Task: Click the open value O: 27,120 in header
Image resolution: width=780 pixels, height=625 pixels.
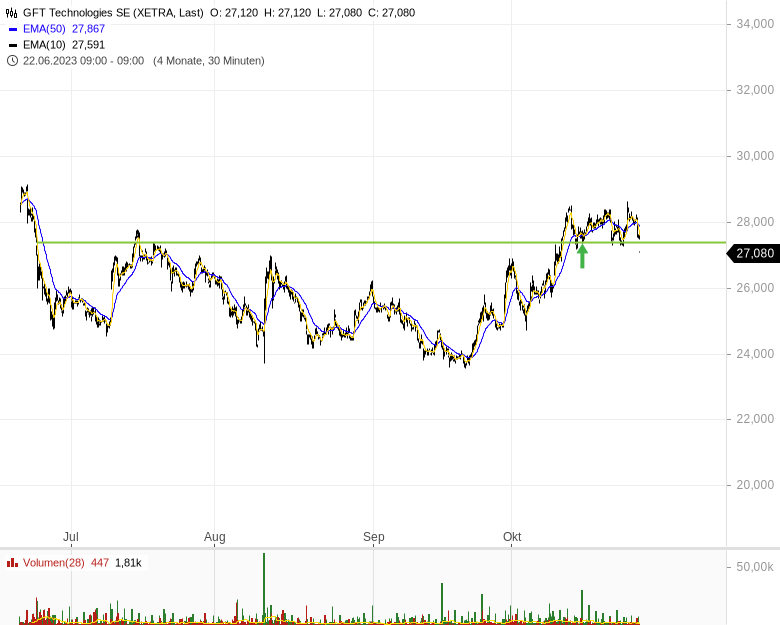Action: click(x=234, y=13)
